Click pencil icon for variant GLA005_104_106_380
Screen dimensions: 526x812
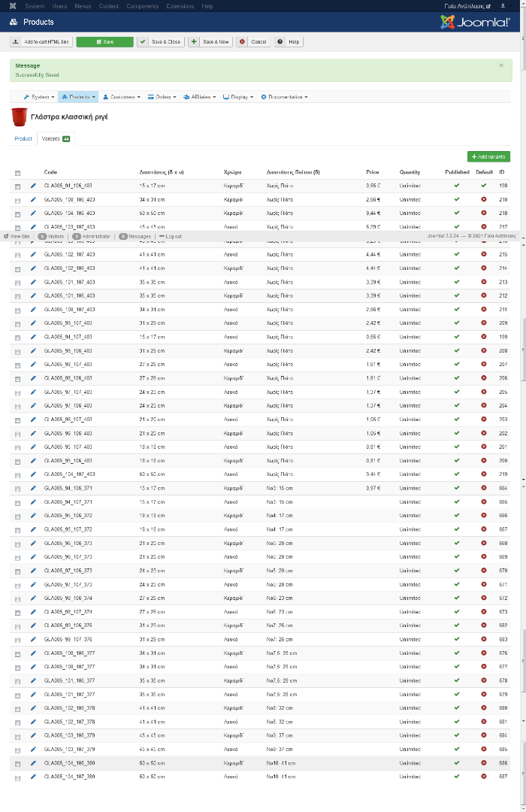33,763
